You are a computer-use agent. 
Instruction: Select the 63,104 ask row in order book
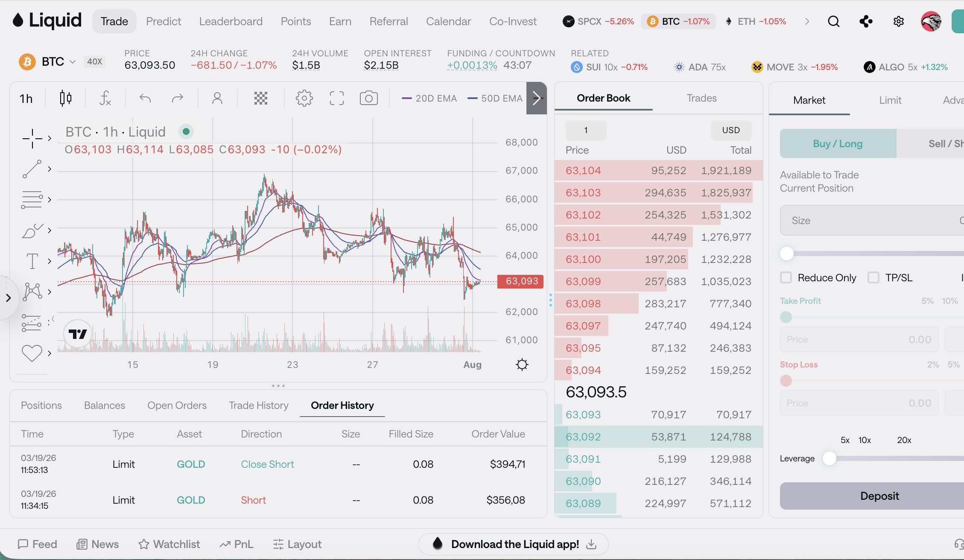pyautogui.click(x=658, y=170)
